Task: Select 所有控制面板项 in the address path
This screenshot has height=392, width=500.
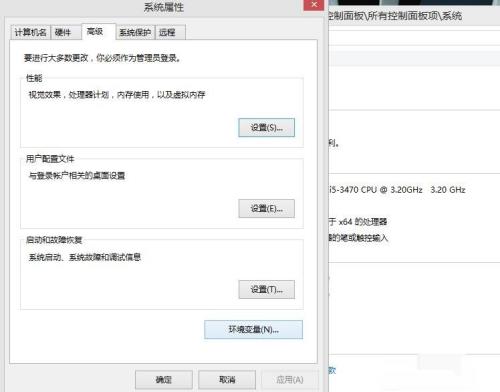Action: coord(402,16)
